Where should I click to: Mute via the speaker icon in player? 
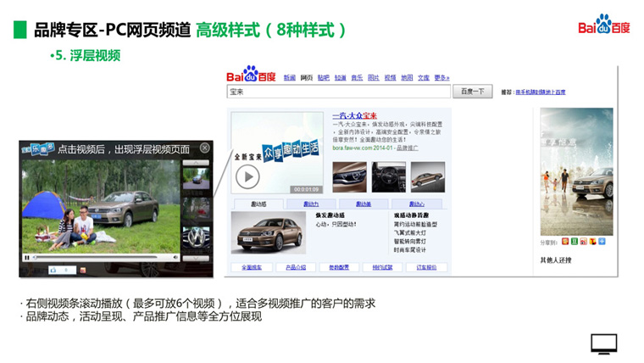(175, 257)
